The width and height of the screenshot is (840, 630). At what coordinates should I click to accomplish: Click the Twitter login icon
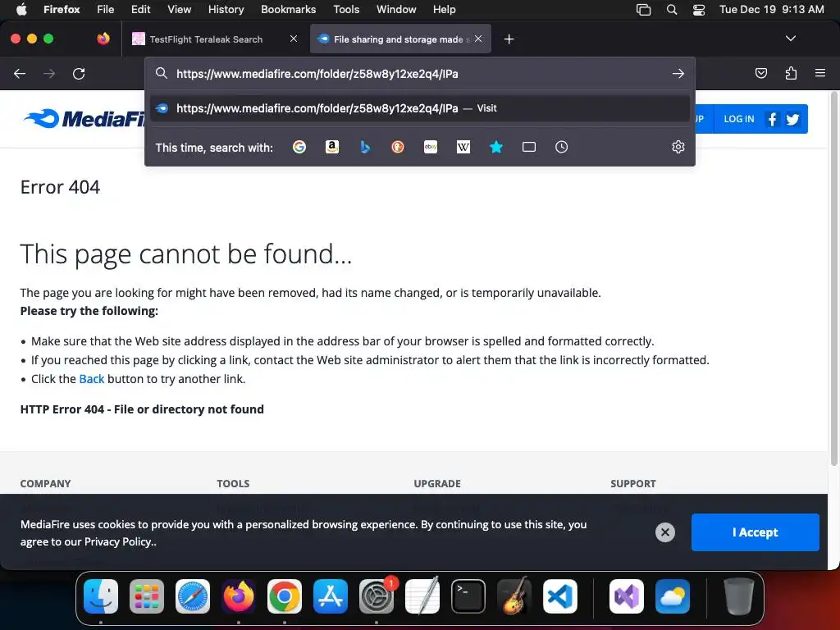(x=793, y=119)
